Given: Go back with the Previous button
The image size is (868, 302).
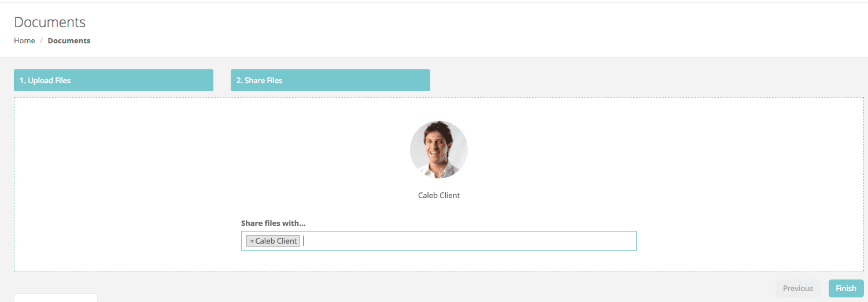Looking at the screenshot, I should (798, 288).
